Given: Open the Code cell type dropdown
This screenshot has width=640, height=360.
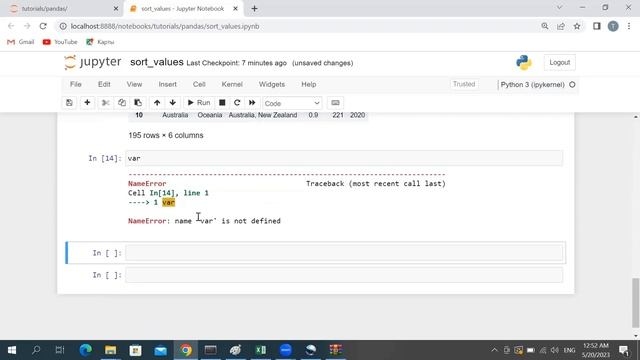Looking at the screenshot, I should pyautogui.click(x=292, y=103).
